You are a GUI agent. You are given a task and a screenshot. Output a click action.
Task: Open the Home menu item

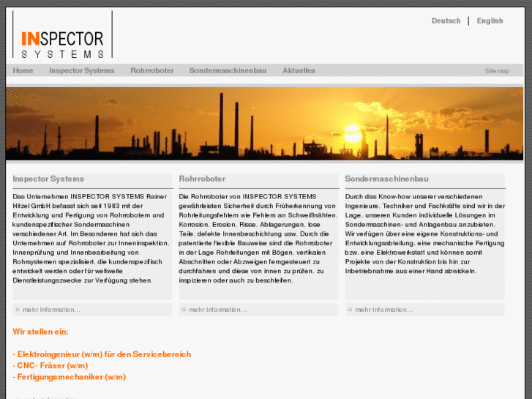point(23,70)
